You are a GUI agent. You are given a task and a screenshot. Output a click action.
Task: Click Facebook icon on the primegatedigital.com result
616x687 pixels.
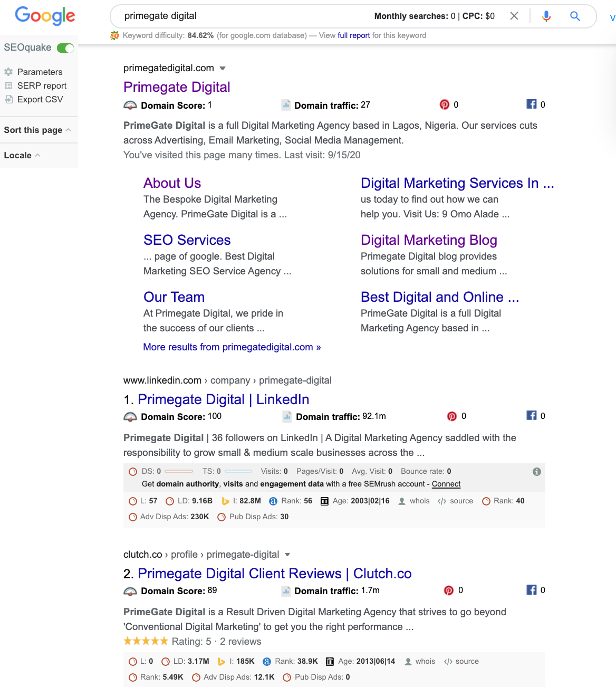pos(532,104)
